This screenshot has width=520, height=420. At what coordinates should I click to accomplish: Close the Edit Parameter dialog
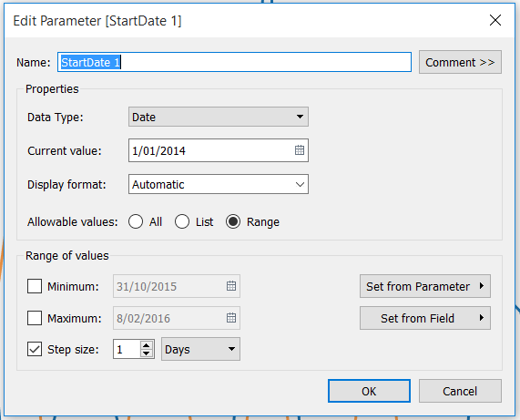[x=495, y=20]
